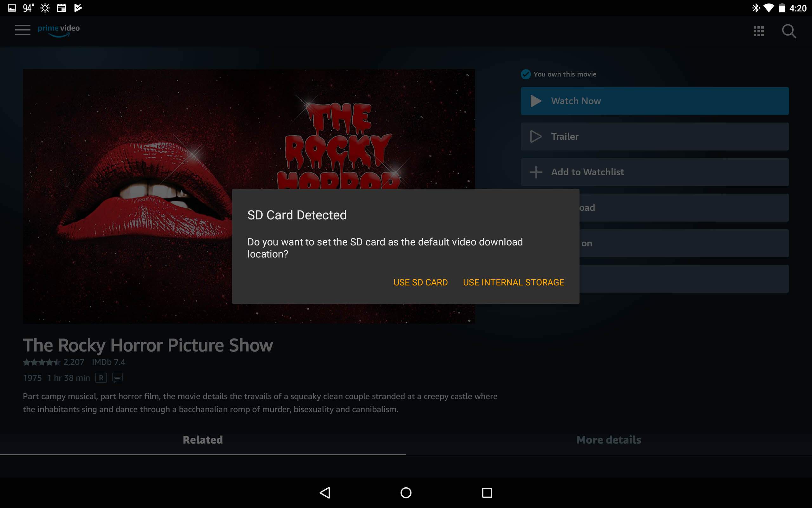This screenshot has height=508, width=812.
Task: Tap the SD Card Detected dialog title
Action: 297,215
